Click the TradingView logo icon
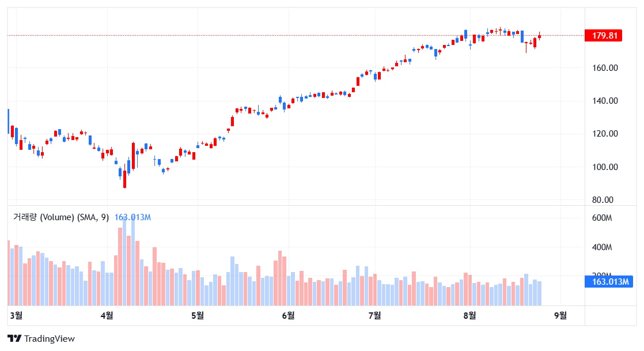This screenshot has height=351, width=644. [x=14, y=339]
